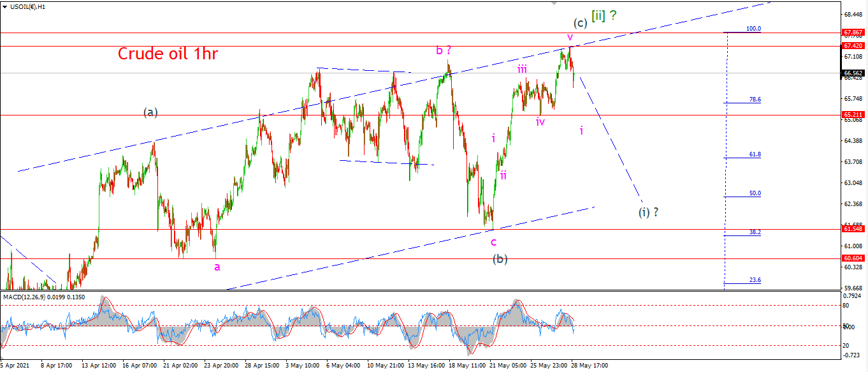Click the Fibonacci 50.0 level label
The height and width of the screenshot is (372, 868).
pyautogui.click(x=755, y=193)
